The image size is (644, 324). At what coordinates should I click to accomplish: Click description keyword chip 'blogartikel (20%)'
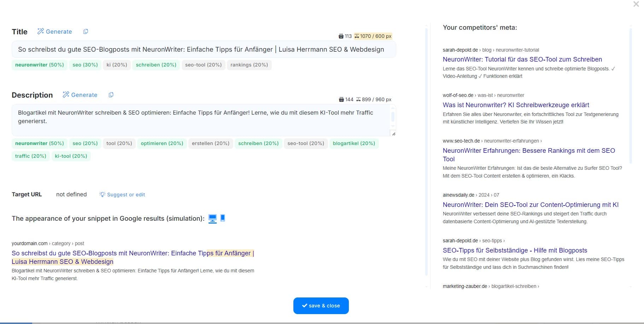[x=354, y=143]
